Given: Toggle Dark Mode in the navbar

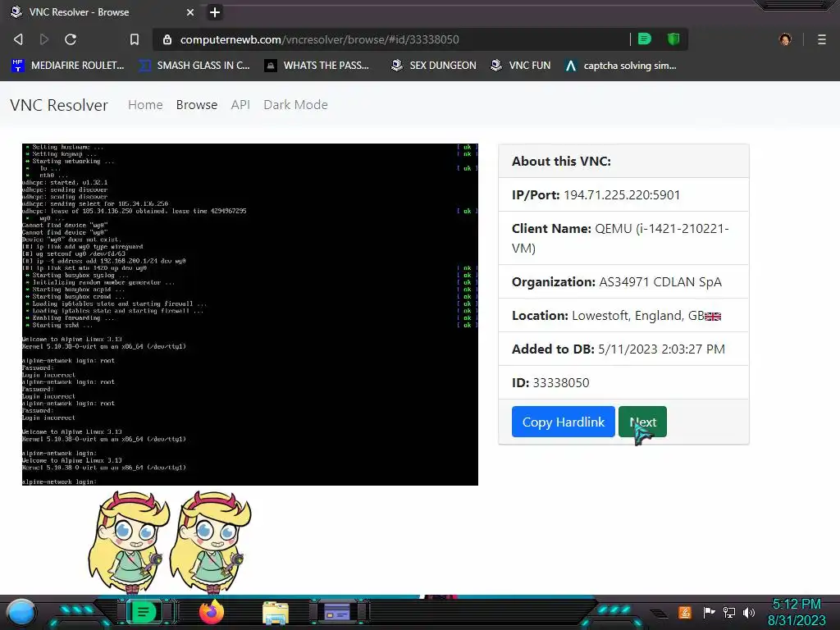Looking at the screenshot, I should point(295,105).
